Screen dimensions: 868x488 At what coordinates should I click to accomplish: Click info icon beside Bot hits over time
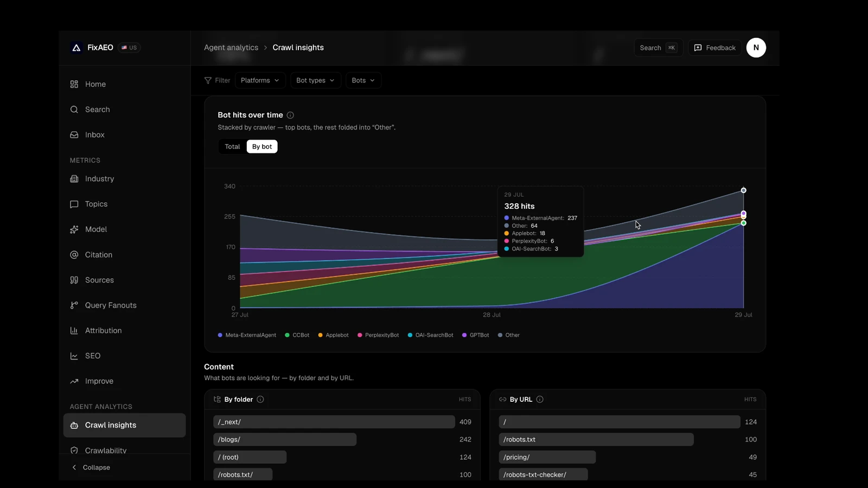pyautogui.click(x=290, y=115)
